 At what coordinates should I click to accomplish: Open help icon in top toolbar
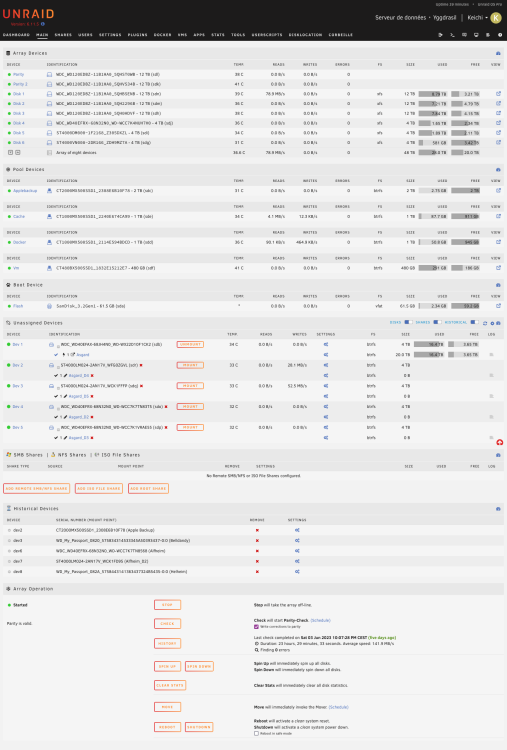pyautogui.click(x=500, y=35)
